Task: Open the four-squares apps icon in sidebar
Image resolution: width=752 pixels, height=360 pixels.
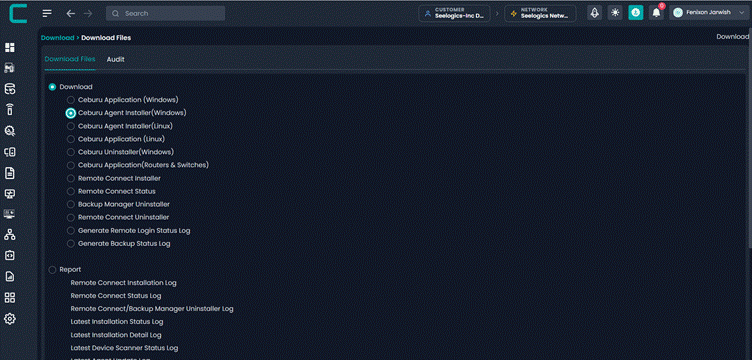Action: 10,298
